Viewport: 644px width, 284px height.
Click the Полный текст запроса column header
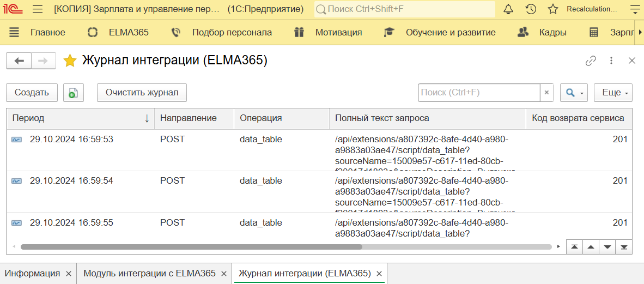tap(428, 118)
